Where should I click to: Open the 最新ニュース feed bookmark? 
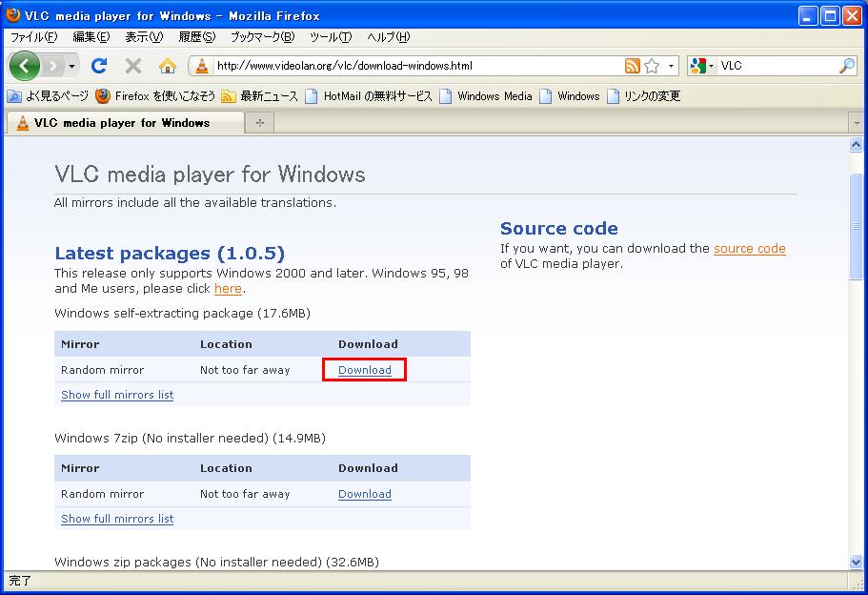259,96
